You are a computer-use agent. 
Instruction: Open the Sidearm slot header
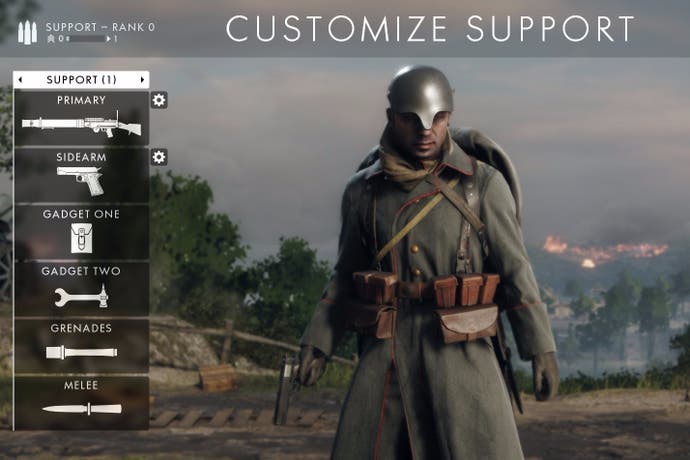click(81, 157)
